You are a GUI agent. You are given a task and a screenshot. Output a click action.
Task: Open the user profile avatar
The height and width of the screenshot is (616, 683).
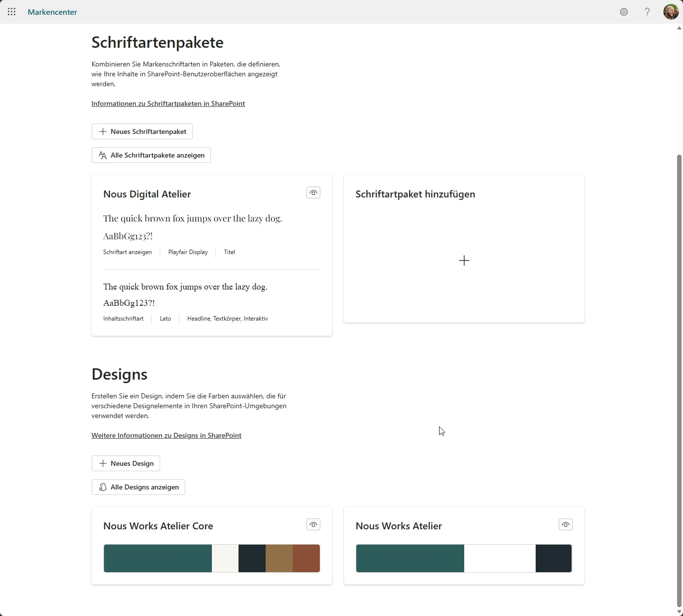(671, 12)
